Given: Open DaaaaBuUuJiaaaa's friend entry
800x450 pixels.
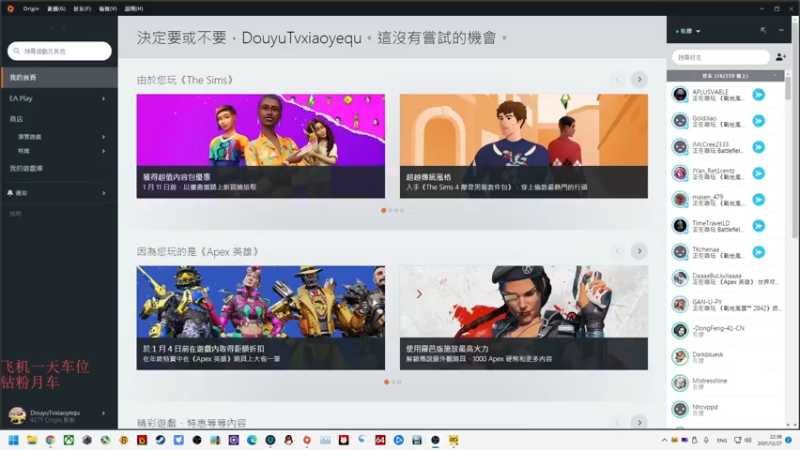Looking at the screenshot, I should pyautogui.click(x=726, y=278).
